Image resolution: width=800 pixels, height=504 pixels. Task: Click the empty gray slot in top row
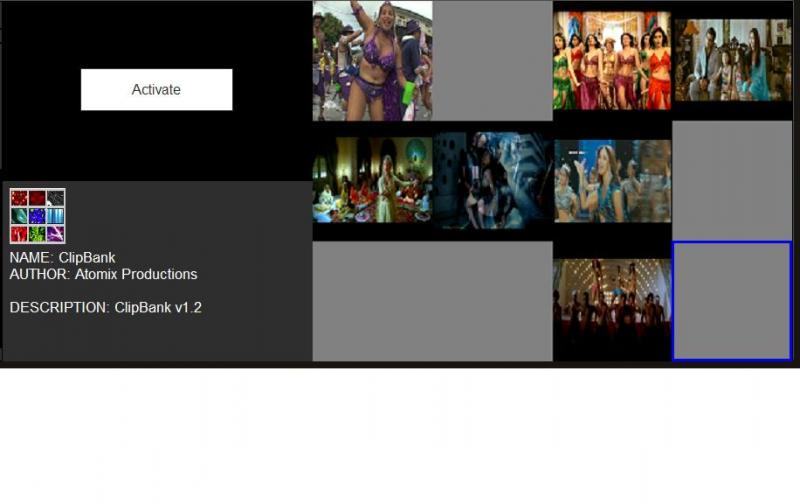tap(493, 60)
